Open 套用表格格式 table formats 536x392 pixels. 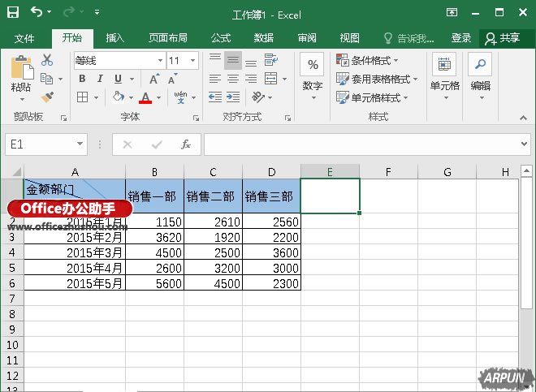click(x=377, y=79)
